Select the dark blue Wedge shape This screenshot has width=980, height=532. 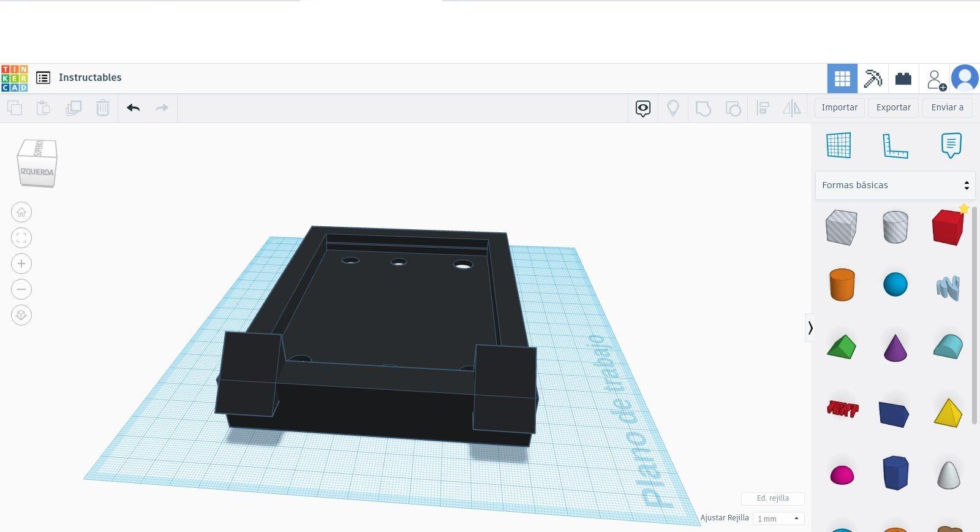[894, 414]
